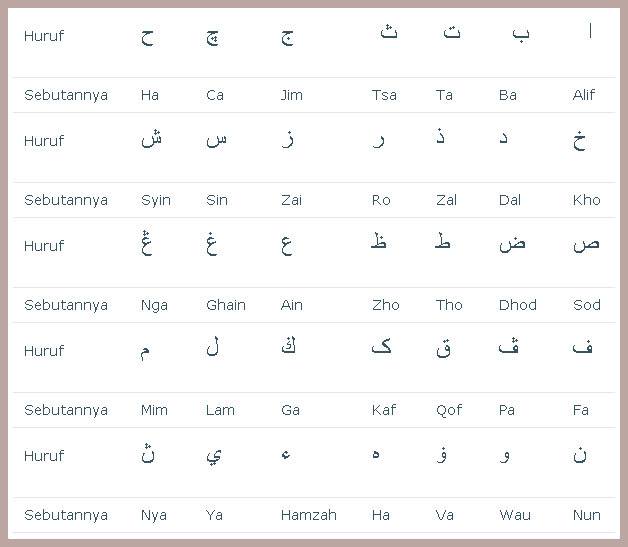Click the Arabic letter above Alif
Viewport: 628px width, 547px height.
tap(590, 31)
